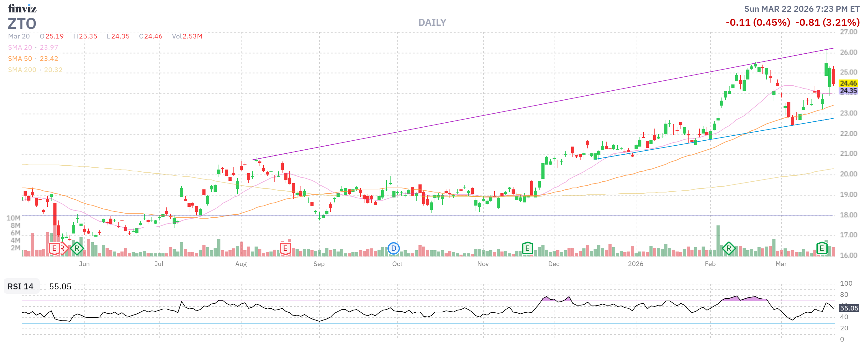Click the blue D dividend marker near October

click(393, 249)
